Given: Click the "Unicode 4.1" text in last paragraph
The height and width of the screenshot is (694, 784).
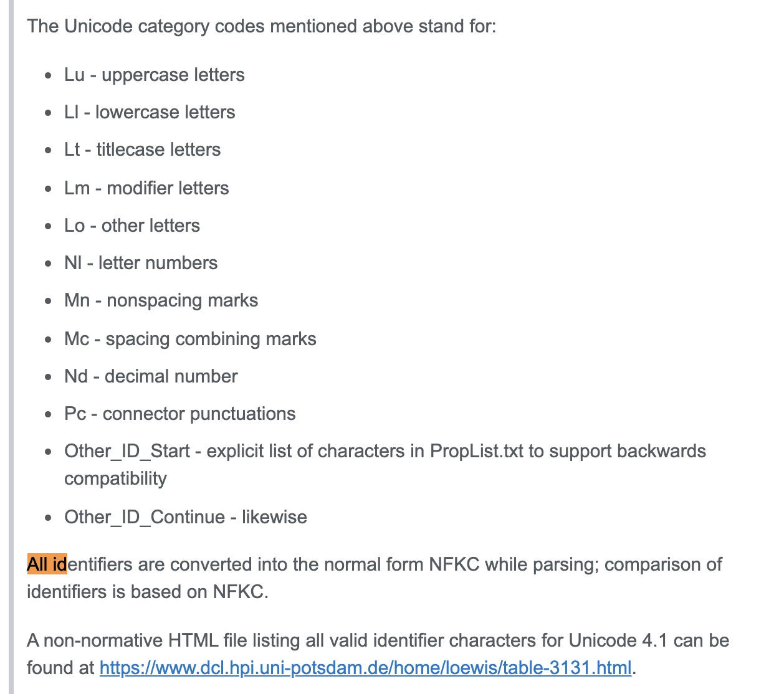Looking at the screenshot, I should click(x=609, y=640).
